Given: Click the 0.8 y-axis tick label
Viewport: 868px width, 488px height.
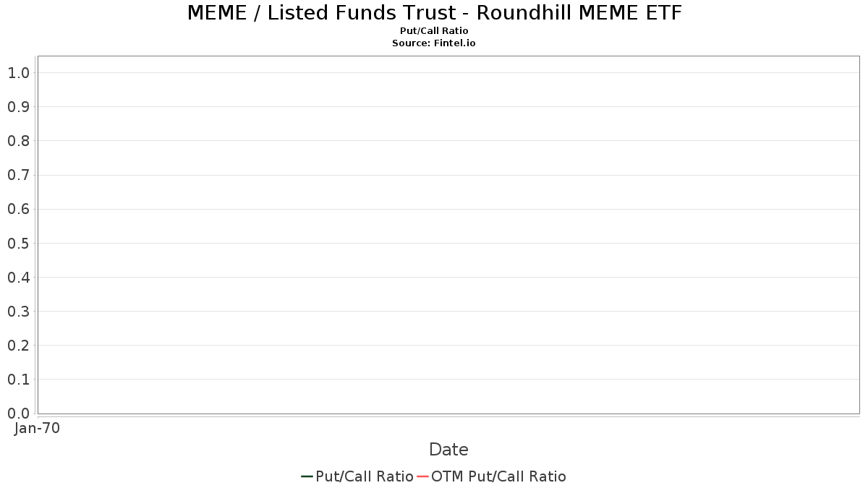Looking at the screenshot, I should pos(18,141).
